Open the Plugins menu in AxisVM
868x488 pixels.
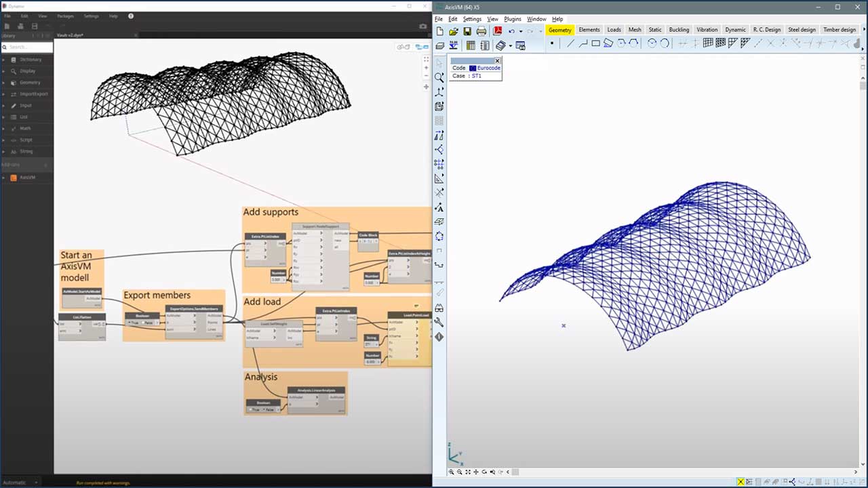point(513,19)
